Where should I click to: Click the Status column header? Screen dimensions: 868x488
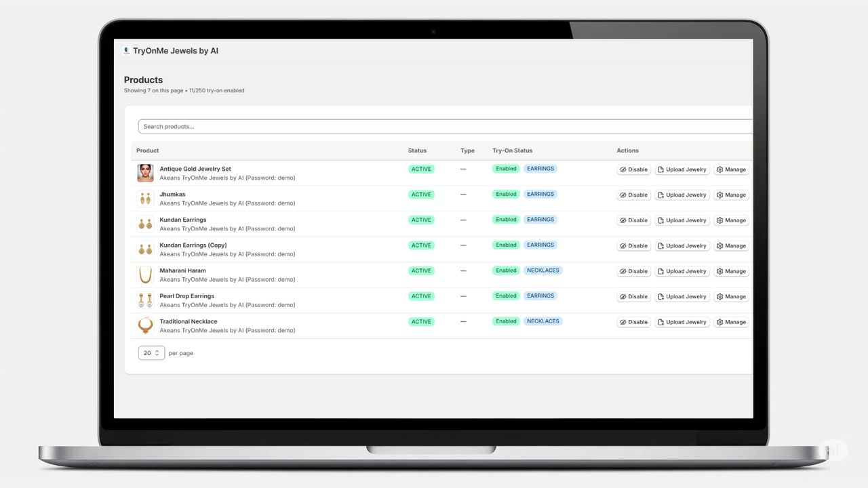418,150
